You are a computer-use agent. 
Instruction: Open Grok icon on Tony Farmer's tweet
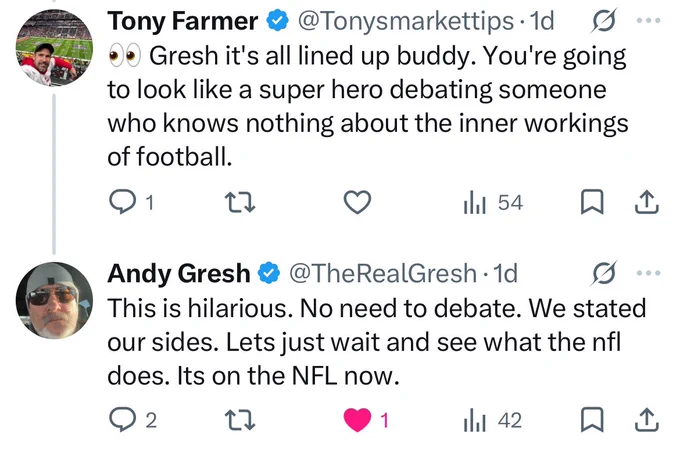(603, 20)
